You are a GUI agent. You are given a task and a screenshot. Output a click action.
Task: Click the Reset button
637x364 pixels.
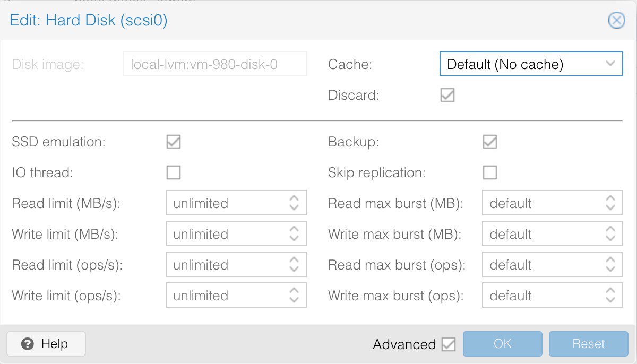point(589,344)
